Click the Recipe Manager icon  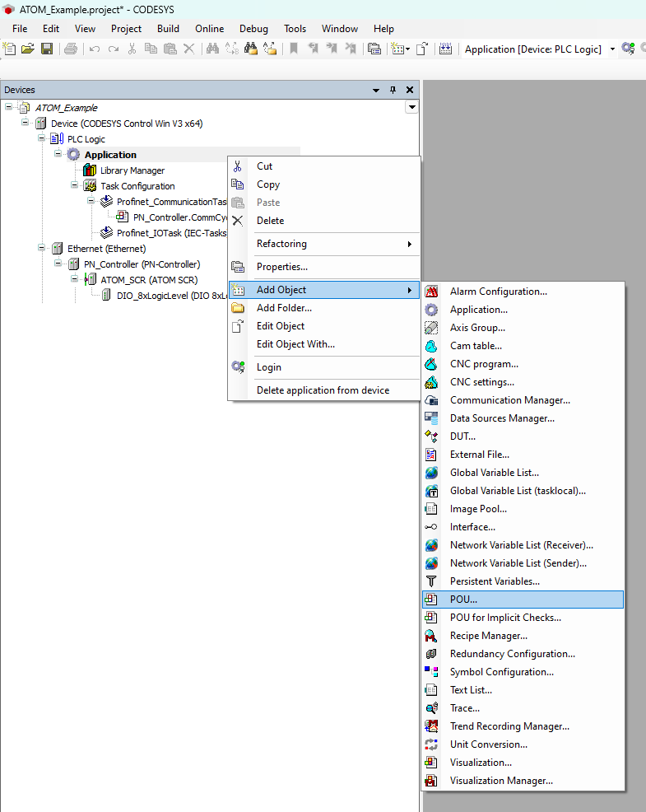click(x=431, y=636)
